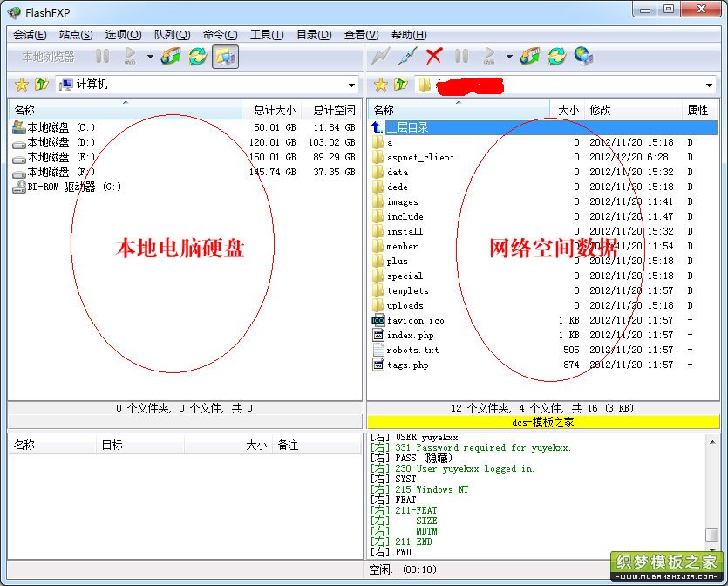Image resolution: width=728 pixels, height=586 pixels.
Task: Open the dropdown arrow beside the Go button
Action: (150, 58)
